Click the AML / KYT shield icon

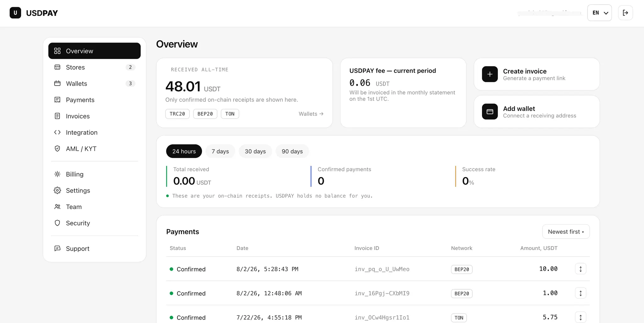click(57, 149)
